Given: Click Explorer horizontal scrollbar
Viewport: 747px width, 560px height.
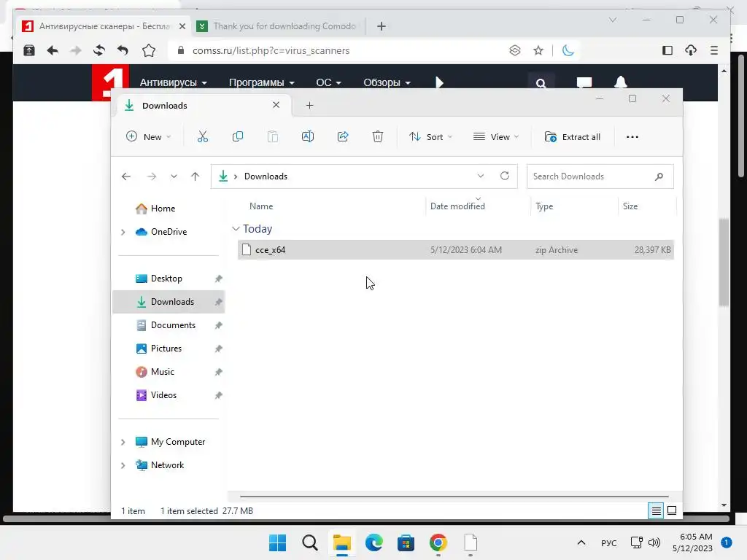Looking at the screenshot, I should point(454,496).
